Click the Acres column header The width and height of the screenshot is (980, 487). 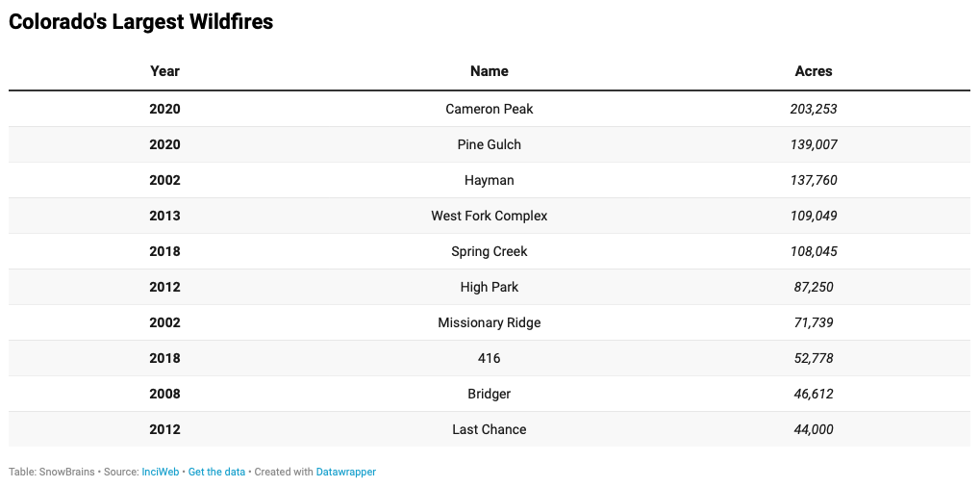(x=813, y=71)
